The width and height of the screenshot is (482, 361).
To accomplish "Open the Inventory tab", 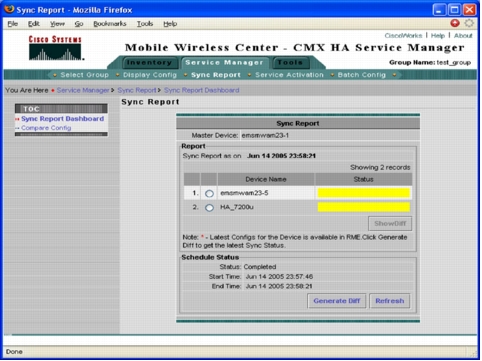I will (x=149, y=63).
